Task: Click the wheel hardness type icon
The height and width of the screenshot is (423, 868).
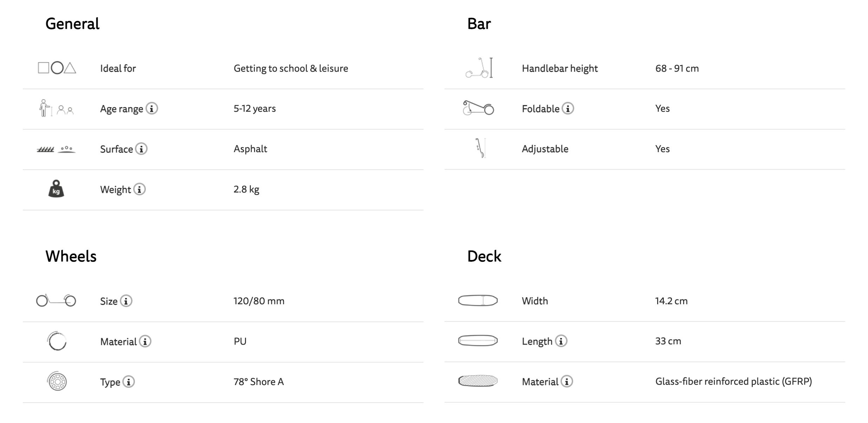Action: [57, 381]
